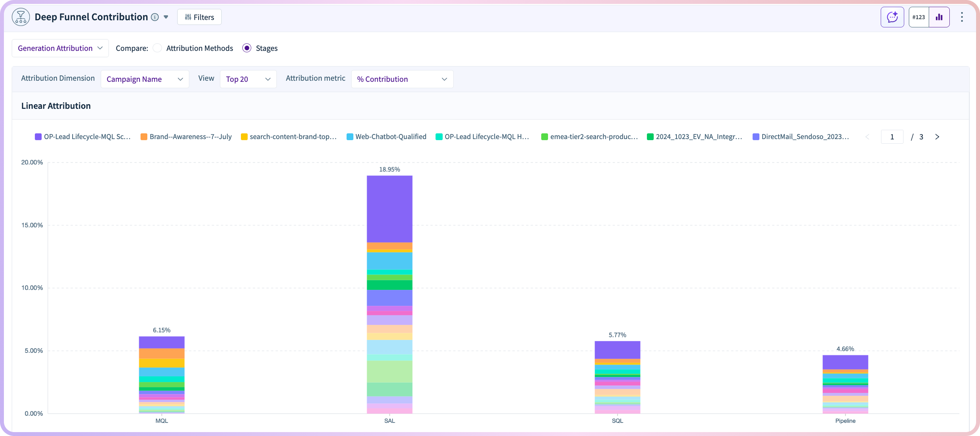Open the title dropdown caret

(x=166, y=17)
